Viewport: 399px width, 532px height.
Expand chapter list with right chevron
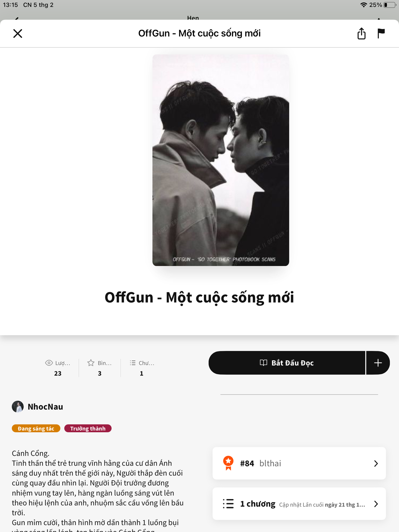[x=376, y=504]
